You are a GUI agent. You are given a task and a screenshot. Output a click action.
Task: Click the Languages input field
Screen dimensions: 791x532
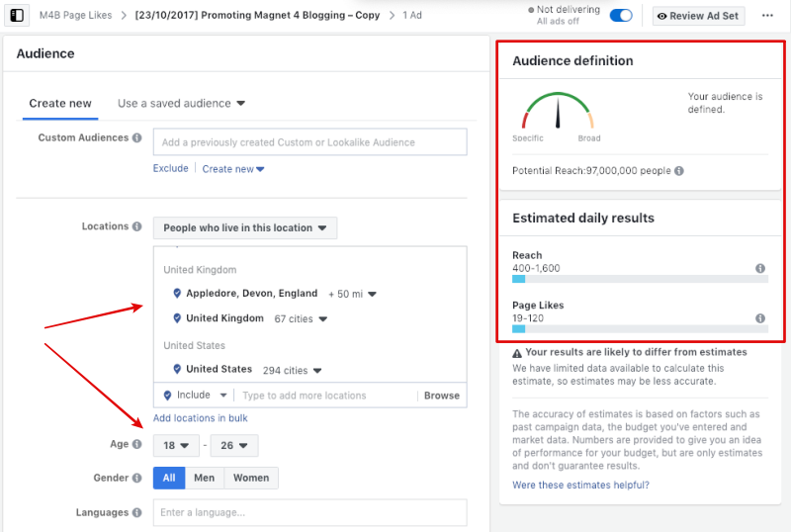[x=309, y=512]
